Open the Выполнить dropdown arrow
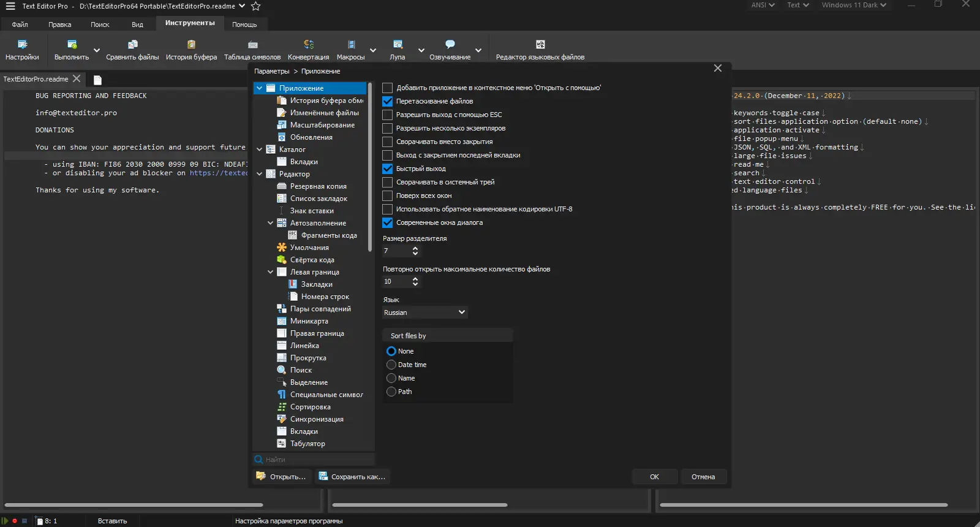The width and height of the screenshot is (980, 527). (x=97, y=50)
